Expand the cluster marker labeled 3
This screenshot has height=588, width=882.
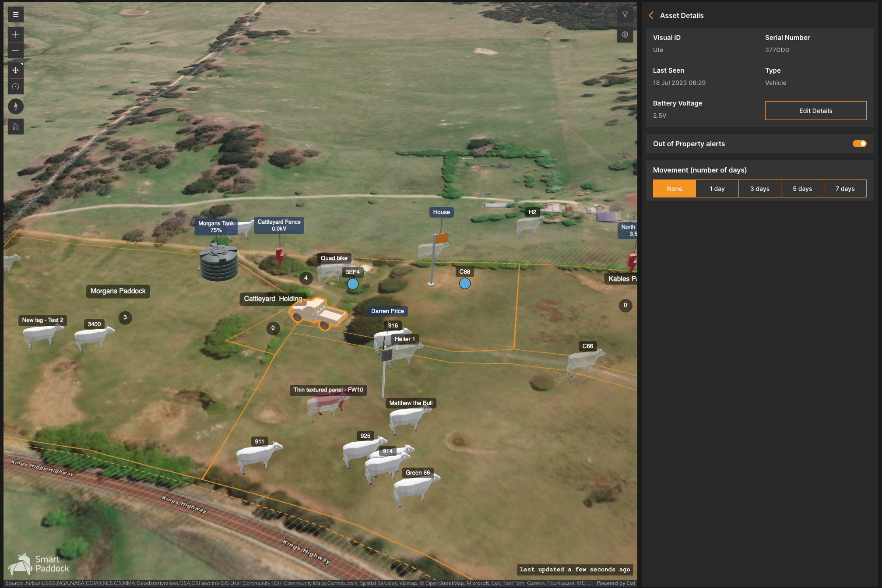(x=125, y=317)
